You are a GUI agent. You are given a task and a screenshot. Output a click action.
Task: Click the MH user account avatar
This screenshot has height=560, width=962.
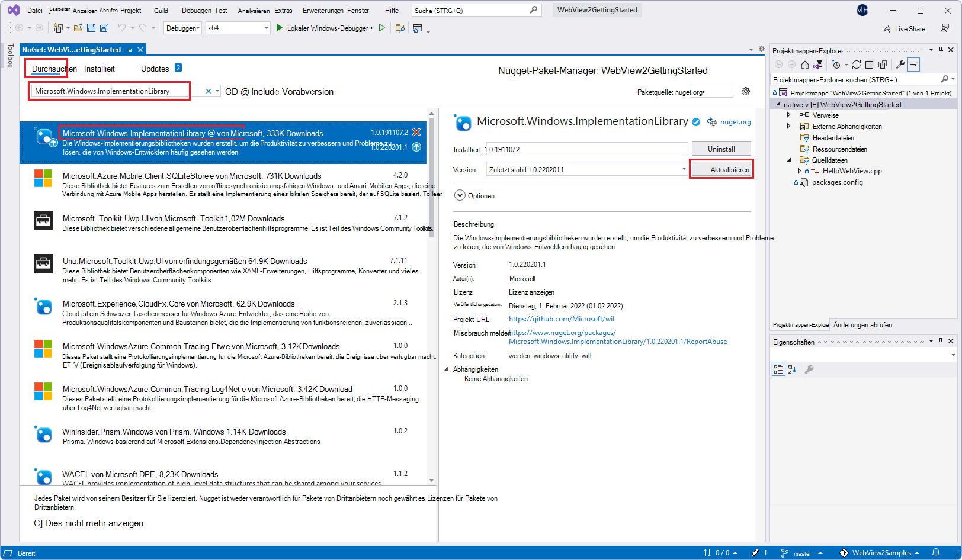pos(862,10)
